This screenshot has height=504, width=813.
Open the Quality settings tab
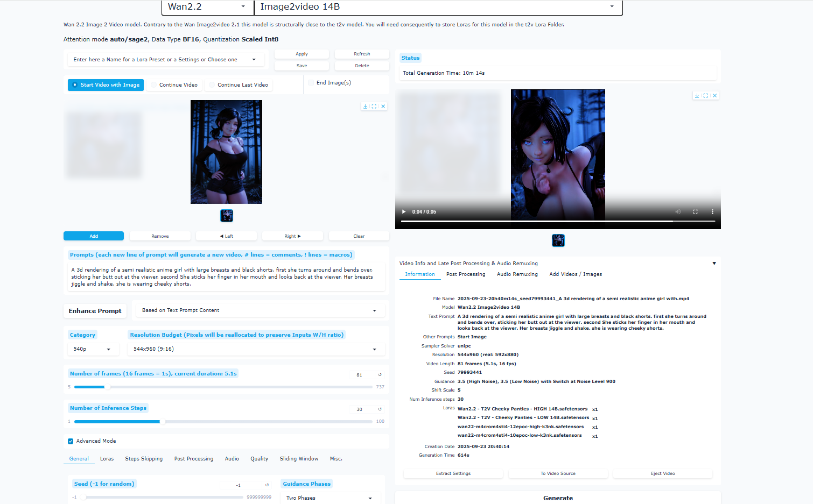point(259,459)
